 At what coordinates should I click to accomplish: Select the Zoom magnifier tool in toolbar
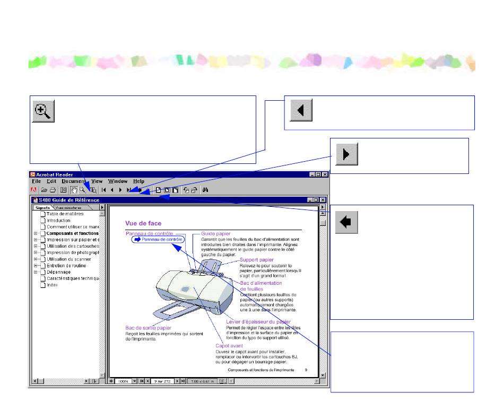pos(83,190)
